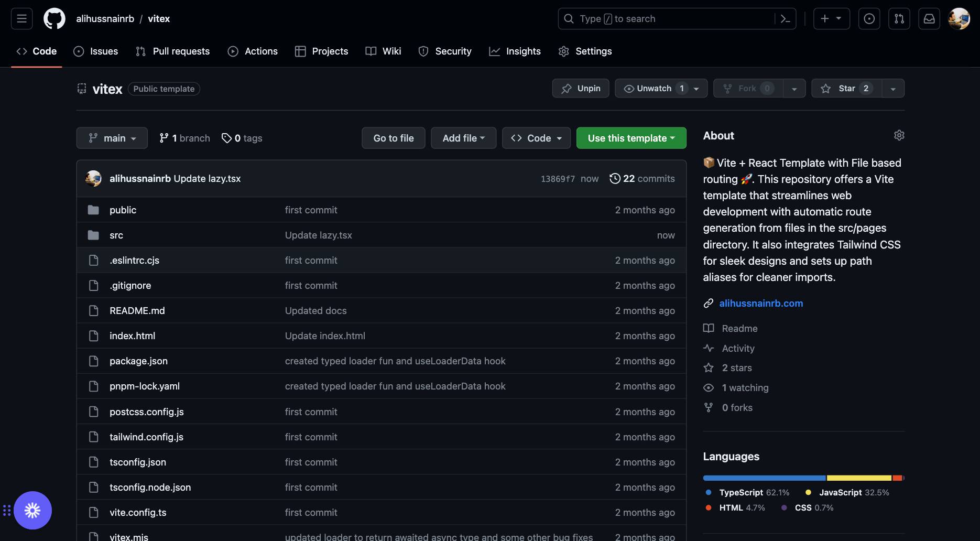Screen dimensions: 980x541
Task: Click the TypeScript segment of language bar
Action: [764, 478]
